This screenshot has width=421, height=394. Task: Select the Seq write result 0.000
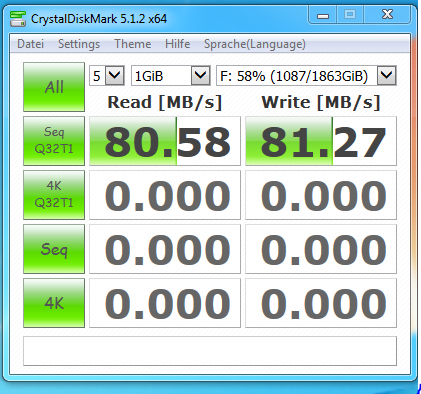coord(321,249)
